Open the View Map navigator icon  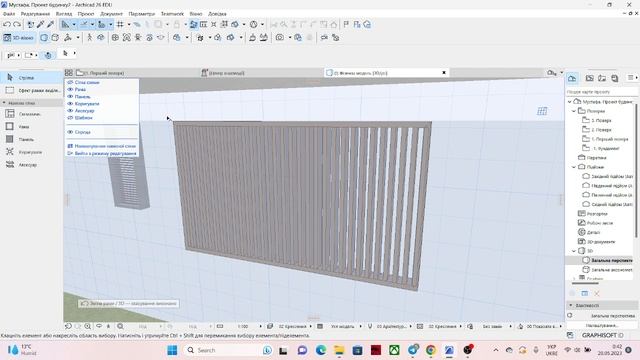[x=589, y=78]
